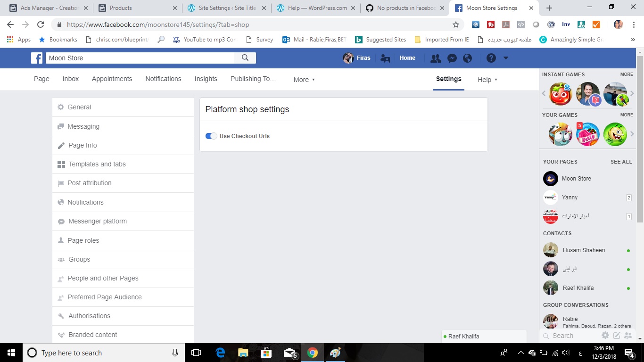Show next Your Games with right arrow
Viewport: 644px width, 362px height.
pos(632,134)
